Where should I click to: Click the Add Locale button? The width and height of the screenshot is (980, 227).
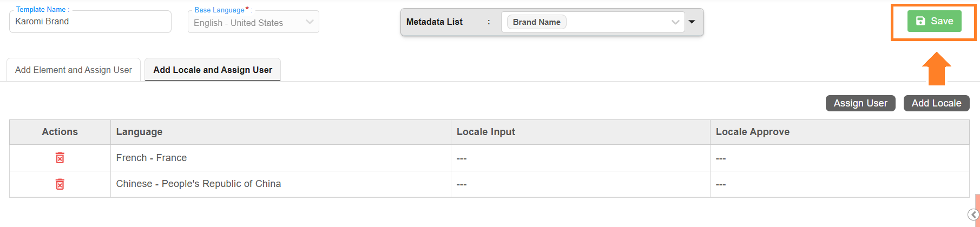coord(936,103)
